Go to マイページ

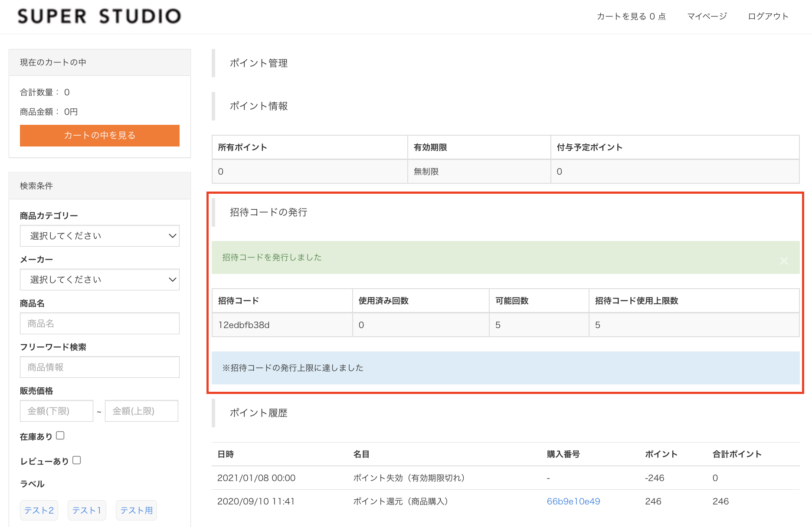[x=707, y=16]
